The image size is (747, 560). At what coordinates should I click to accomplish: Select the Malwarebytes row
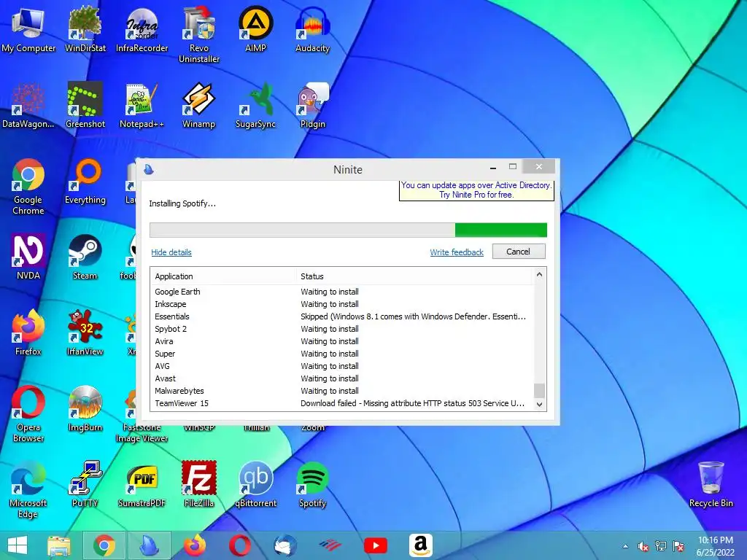(342, 391)
